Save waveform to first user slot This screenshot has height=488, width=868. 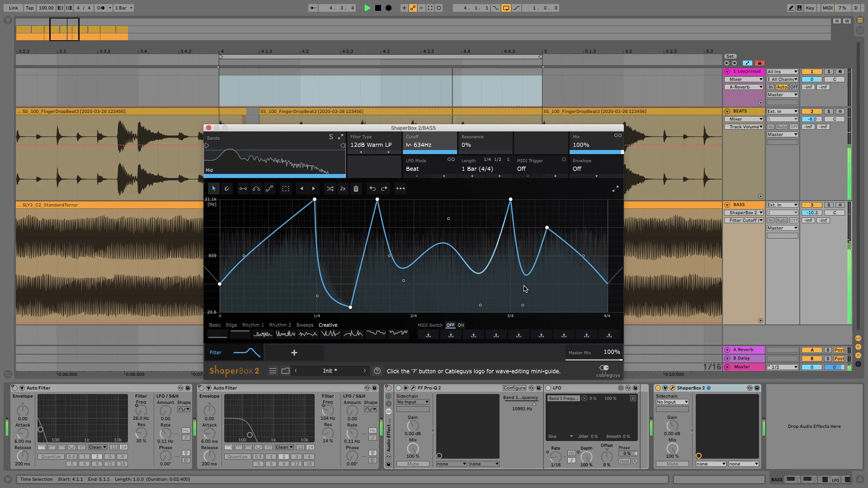tap(428, 335)
